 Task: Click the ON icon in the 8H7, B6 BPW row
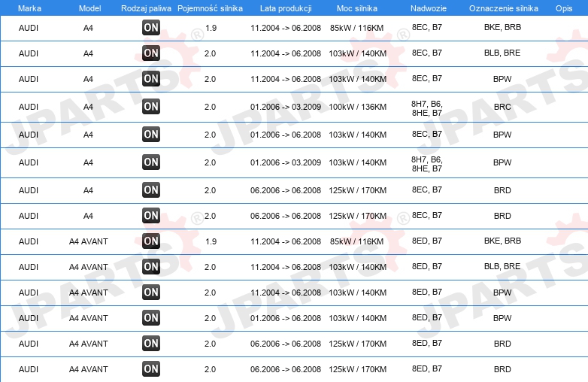[151, 162]
